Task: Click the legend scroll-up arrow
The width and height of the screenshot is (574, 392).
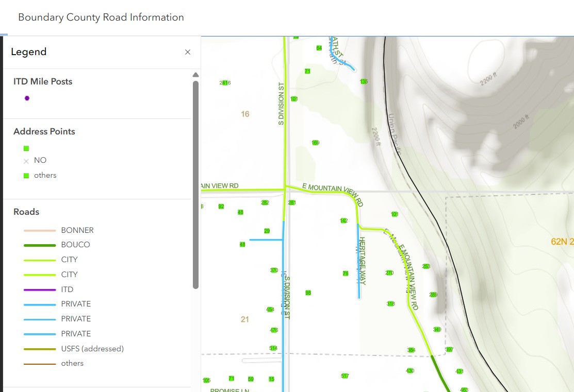Action: (x=195, y=75)
